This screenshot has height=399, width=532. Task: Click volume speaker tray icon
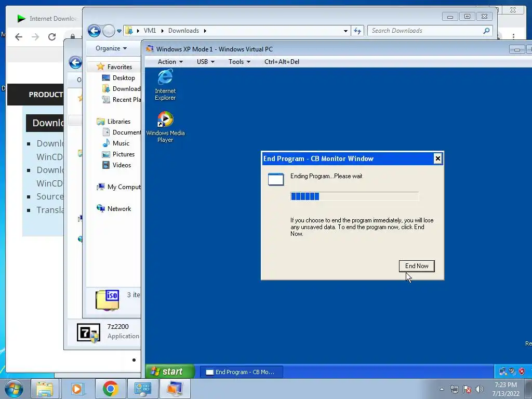479,389
